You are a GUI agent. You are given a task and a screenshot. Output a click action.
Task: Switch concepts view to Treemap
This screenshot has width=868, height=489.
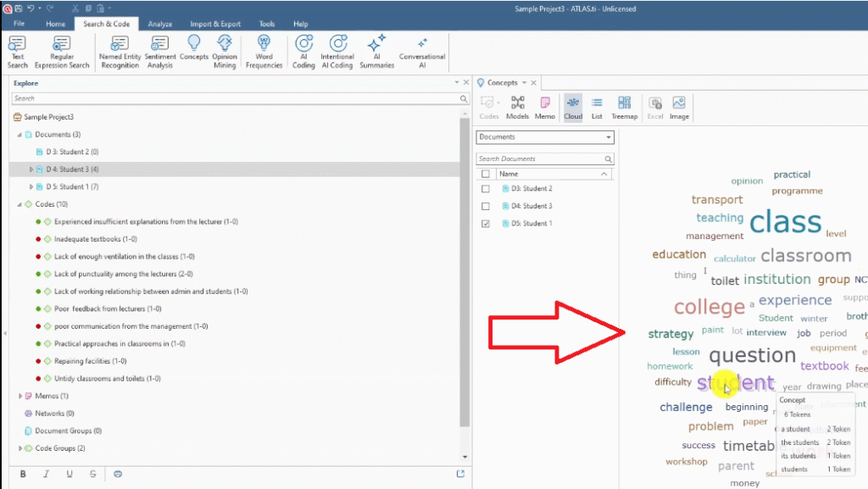click(x=624, y=107)
